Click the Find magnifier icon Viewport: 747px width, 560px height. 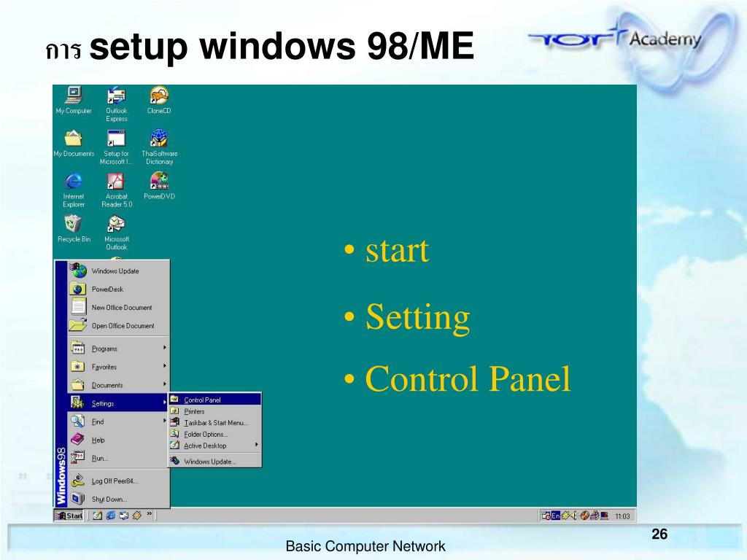[x=77, y=421]
